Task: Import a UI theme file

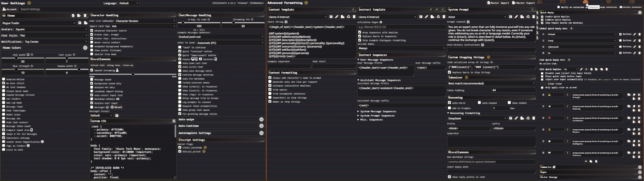Action: [x=73, y=15]
